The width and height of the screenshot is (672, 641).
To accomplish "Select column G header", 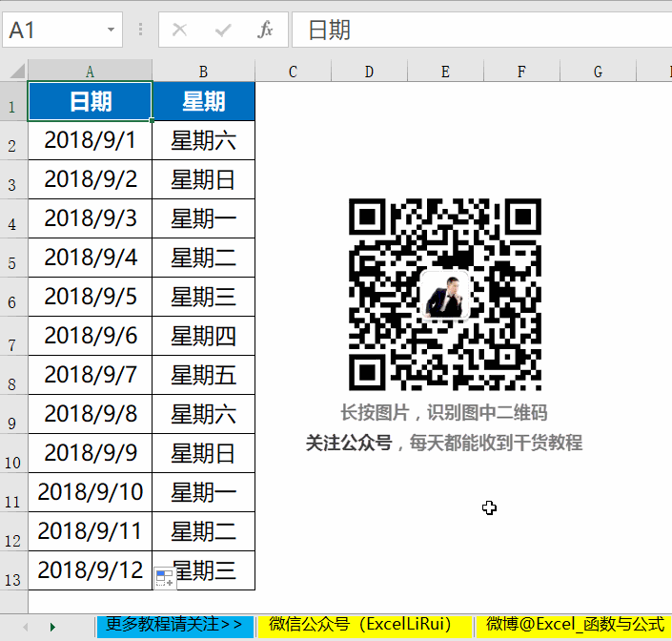I will 599,71.
